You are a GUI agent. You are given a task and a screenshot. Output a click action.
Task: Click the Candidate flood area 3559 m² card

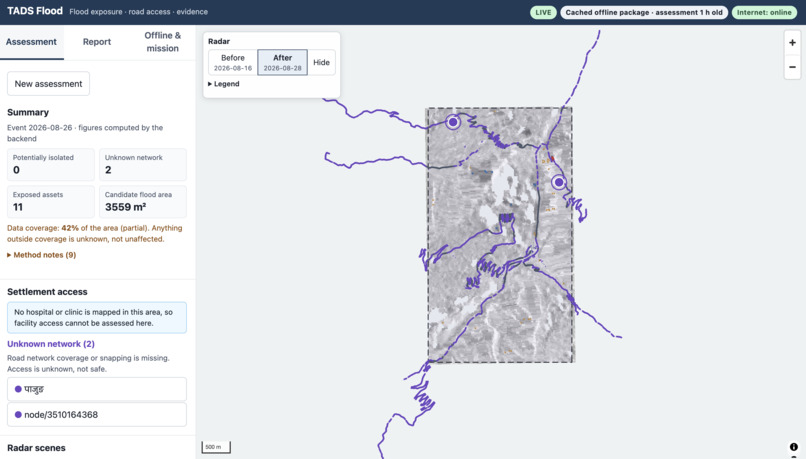coord(143,201)
